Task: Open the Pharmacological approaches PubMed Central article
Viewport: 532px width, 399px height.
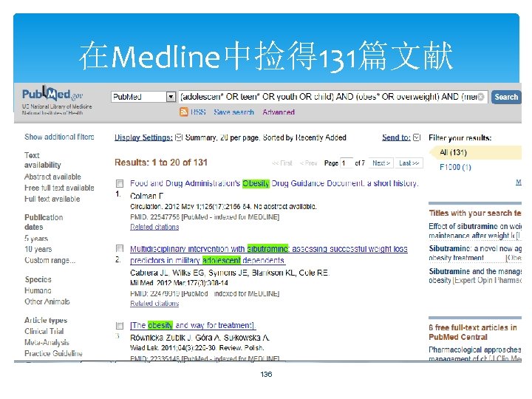Action: tap(475, 353)
